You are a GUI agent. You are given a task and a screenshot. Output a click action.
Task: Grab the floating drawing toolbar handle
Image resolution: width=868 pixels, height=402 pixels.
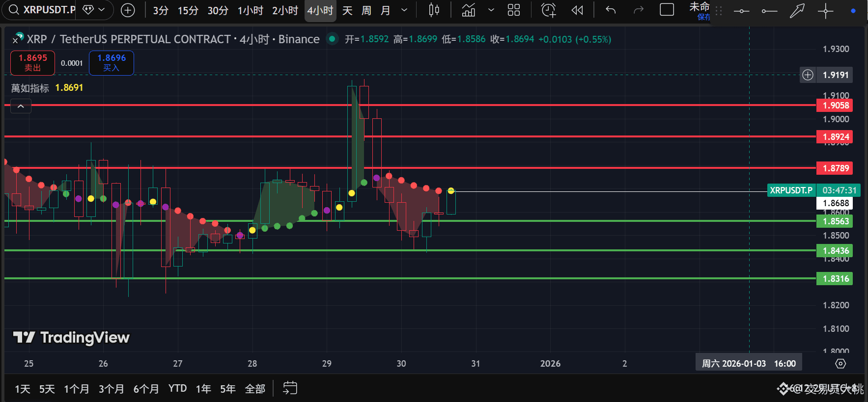pos(719,11)
